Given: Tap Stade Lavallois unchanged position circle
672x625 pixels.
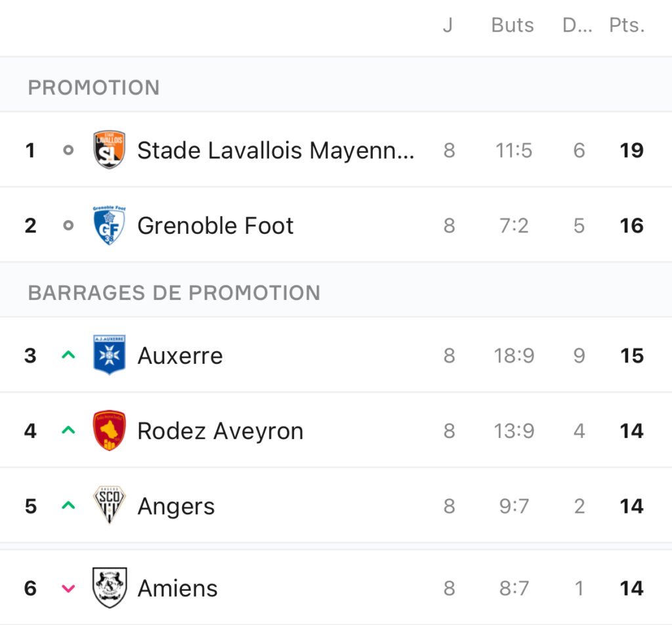Looking at the screenshot, I should pos(68,150).
